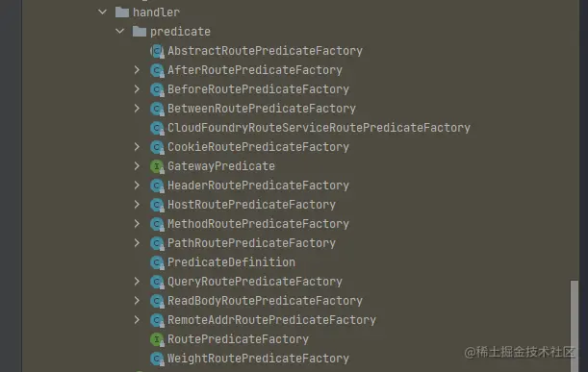Click the AbstractRoutePredicateFactory abstract class icon
The width and height of the screenshot is (588, 372).
coord(157,51)
